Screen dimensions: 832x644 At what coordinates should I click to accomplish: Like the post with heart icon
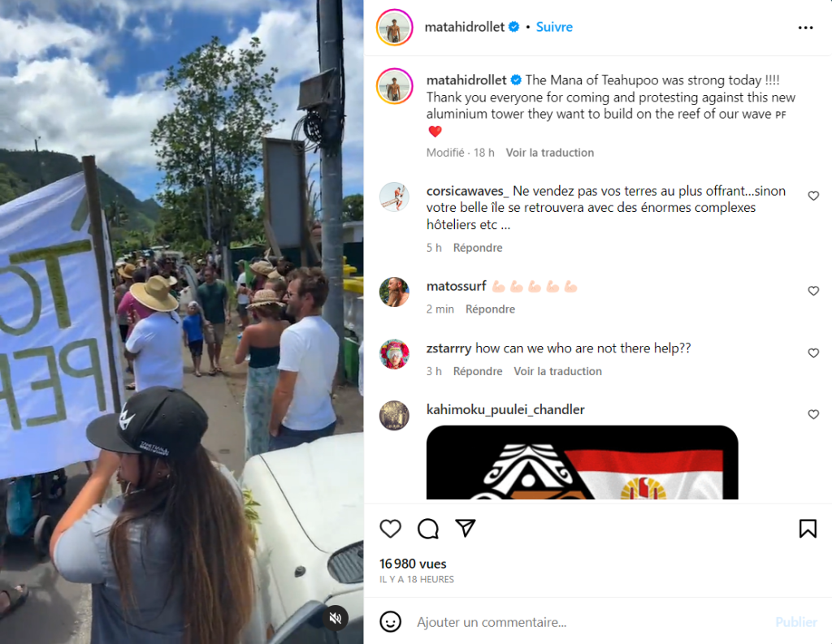(390, 529)
